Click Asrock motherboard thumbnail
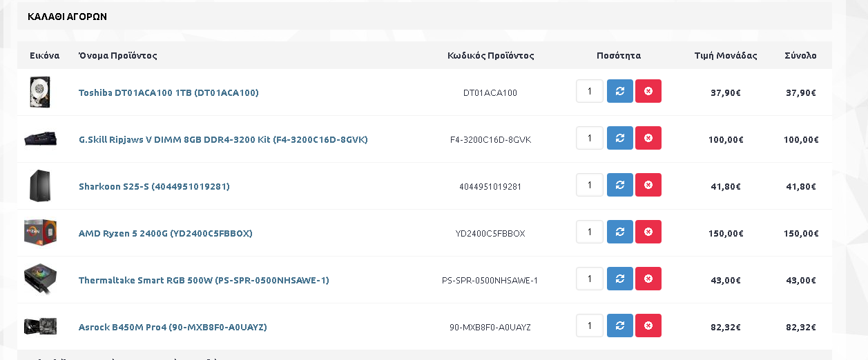 [40, 326]
